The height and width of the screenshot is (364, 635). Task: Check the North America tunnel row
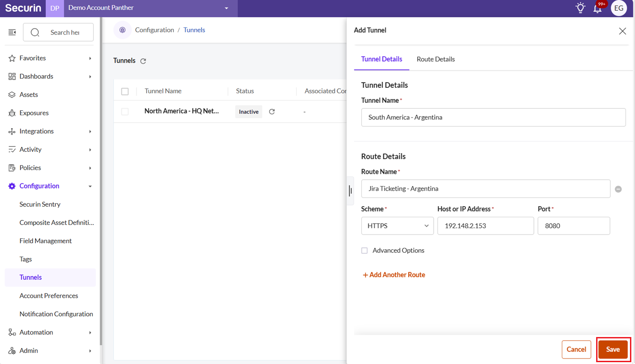[x=125, y=112]
